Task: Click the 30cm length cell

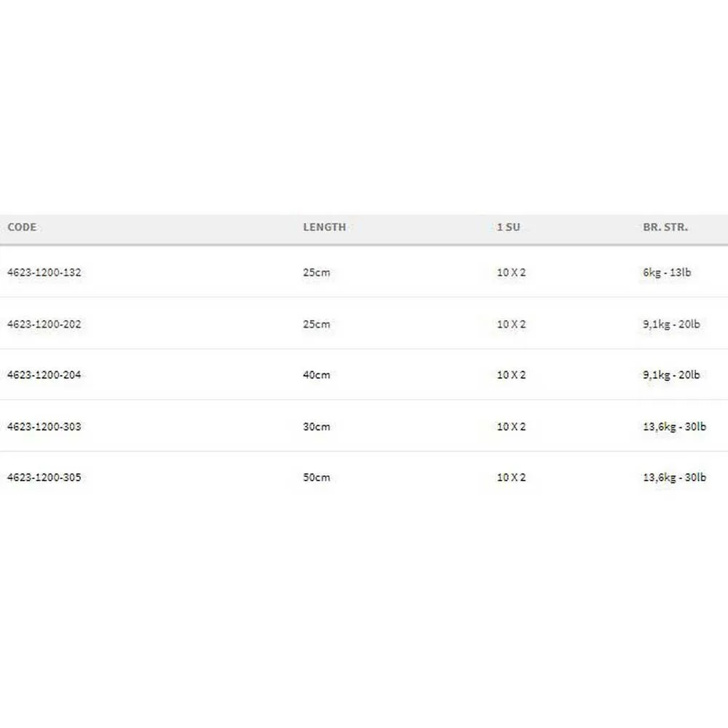Action: click(316, 427)
